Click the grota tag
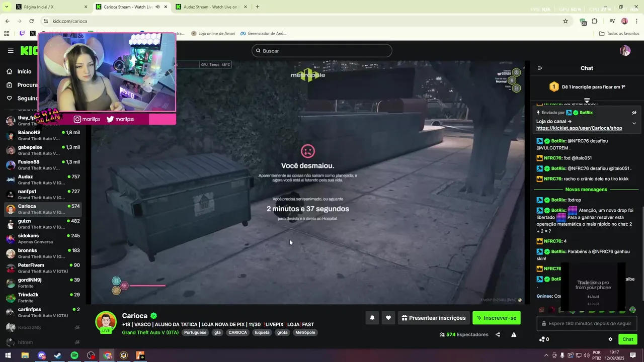 pos(282,333)
